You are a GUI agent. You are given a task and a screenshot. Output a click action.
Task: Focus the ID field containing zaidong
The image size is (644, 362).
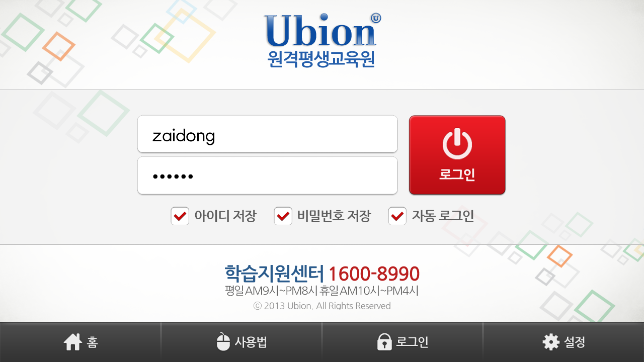coord(268,134)
